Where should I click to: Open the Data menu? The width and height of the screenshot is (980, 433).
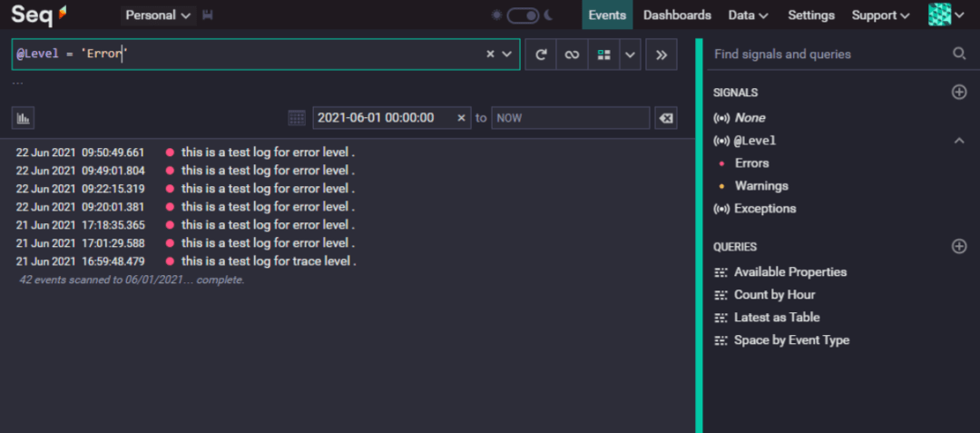click(748, 15)
